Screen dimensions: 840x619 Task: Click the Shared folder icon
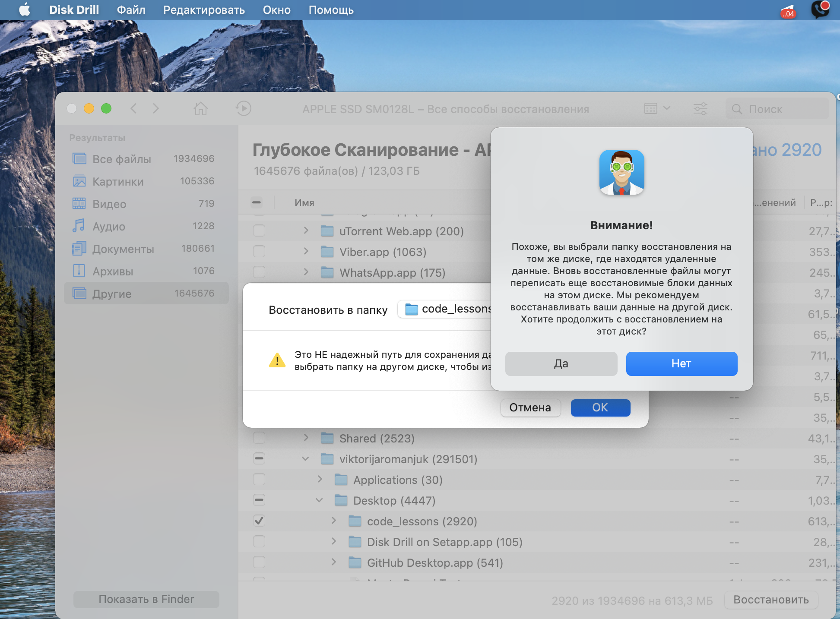tap(327, 438)
